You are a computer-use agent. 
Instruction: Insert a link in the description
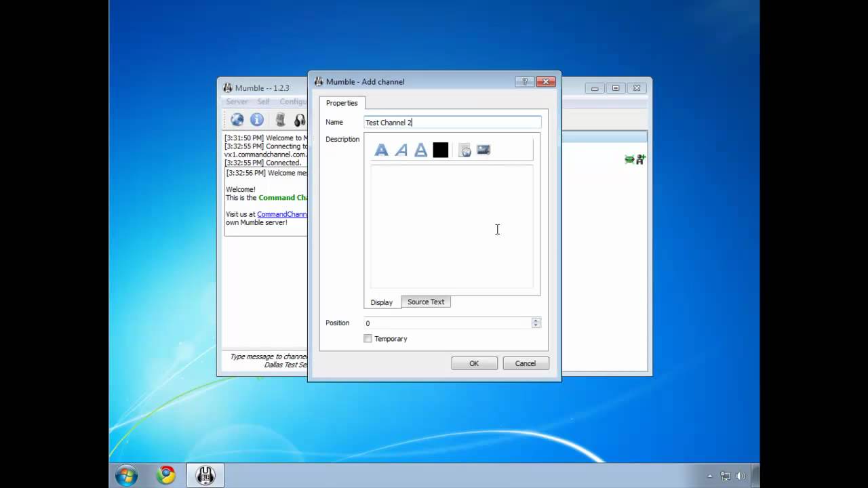tap(465, 150)
